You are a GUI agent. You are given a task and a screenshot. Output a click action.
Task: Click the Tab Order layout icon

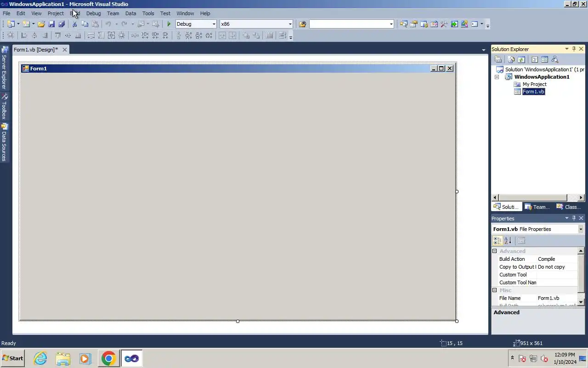(x=282, y=35)
